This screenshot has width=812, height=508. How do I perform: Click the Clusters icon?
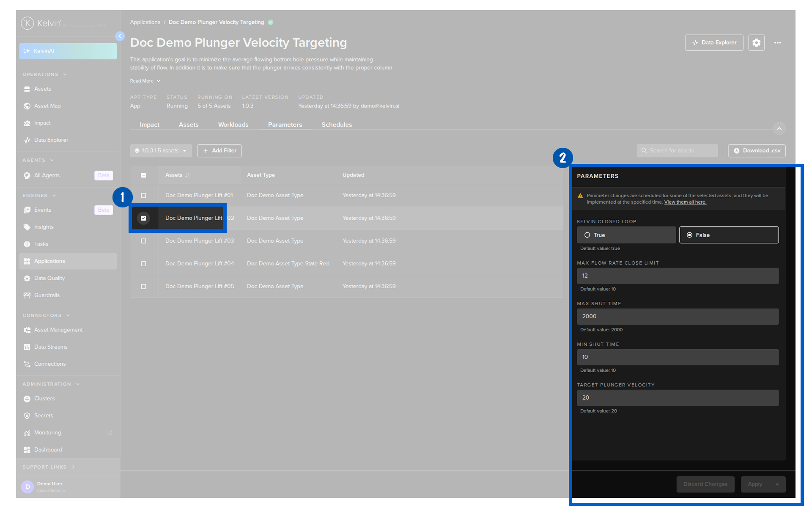click(x=27, y=399)
